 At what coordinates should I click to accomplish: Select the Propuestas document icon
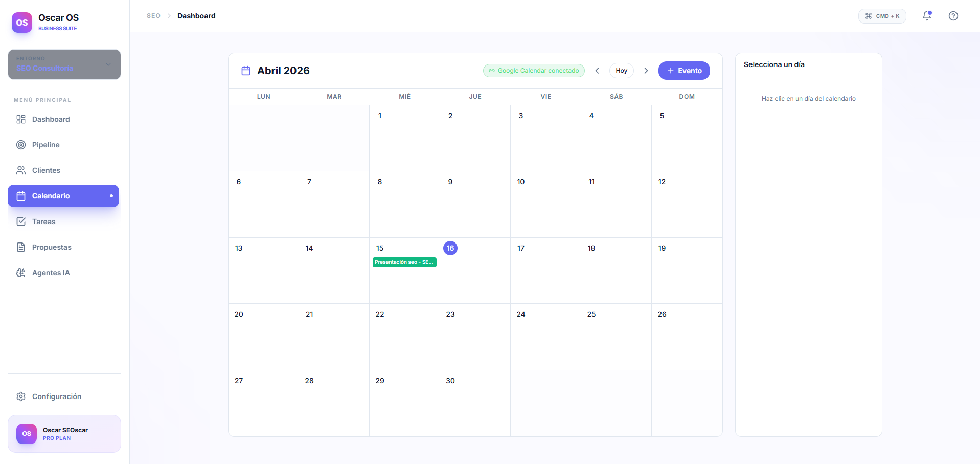(x=20, y=247)
